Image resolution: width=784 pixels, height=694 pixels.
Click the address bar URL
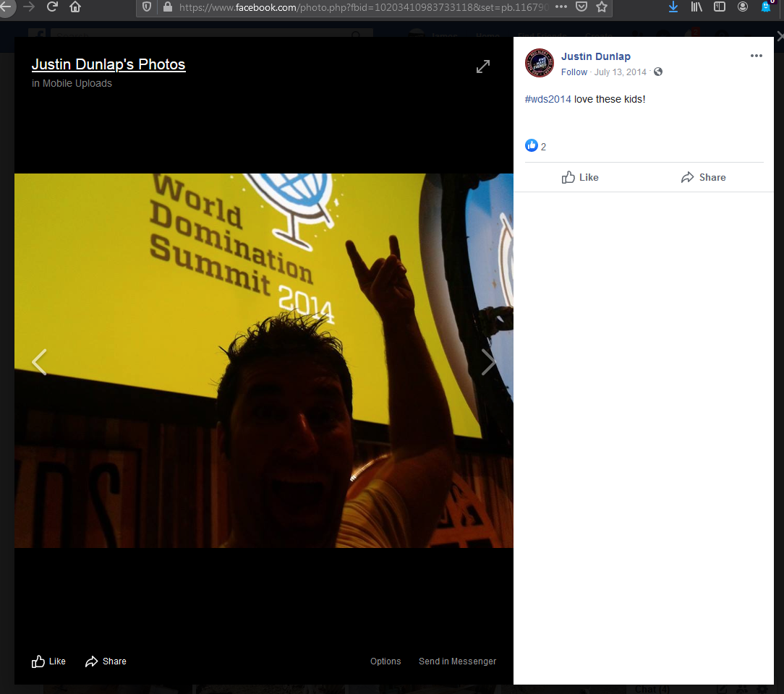tap(364, 7)
